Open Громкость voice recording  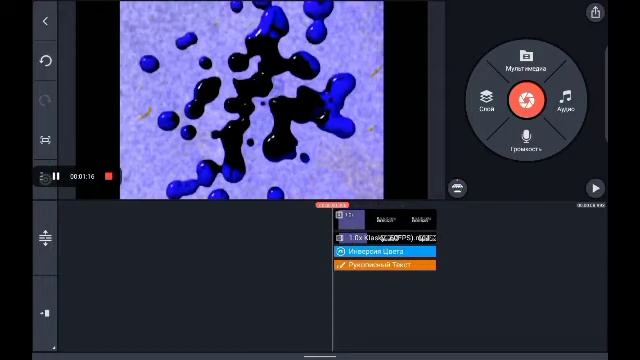[x=526, y=141]
